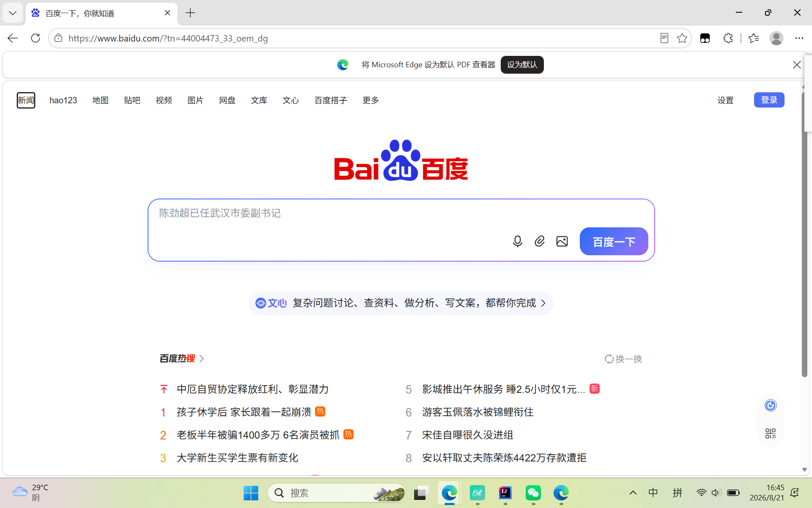The image size is (812, 508).
Task: Open 文库 in top navigation
Action: 259,100
